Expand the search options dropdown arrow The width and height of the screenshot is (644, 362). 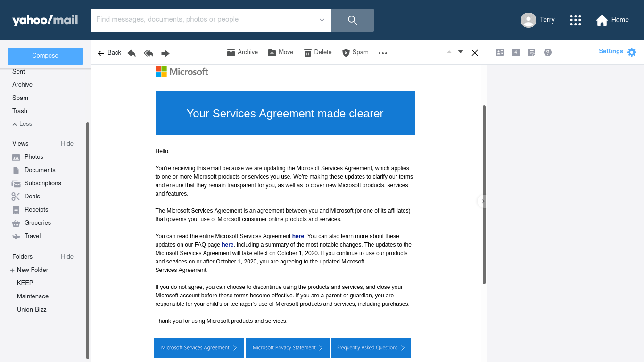(x=322, y=20)
